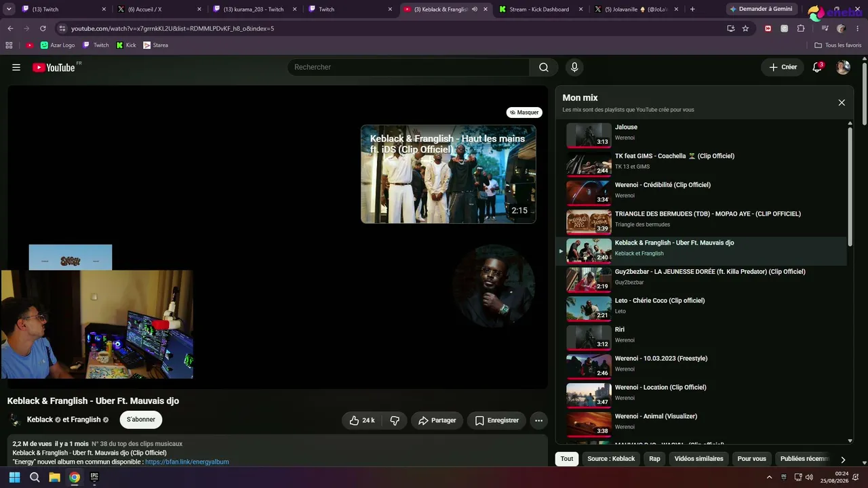Open the media controls icon in toolbar

click(825, 28)
